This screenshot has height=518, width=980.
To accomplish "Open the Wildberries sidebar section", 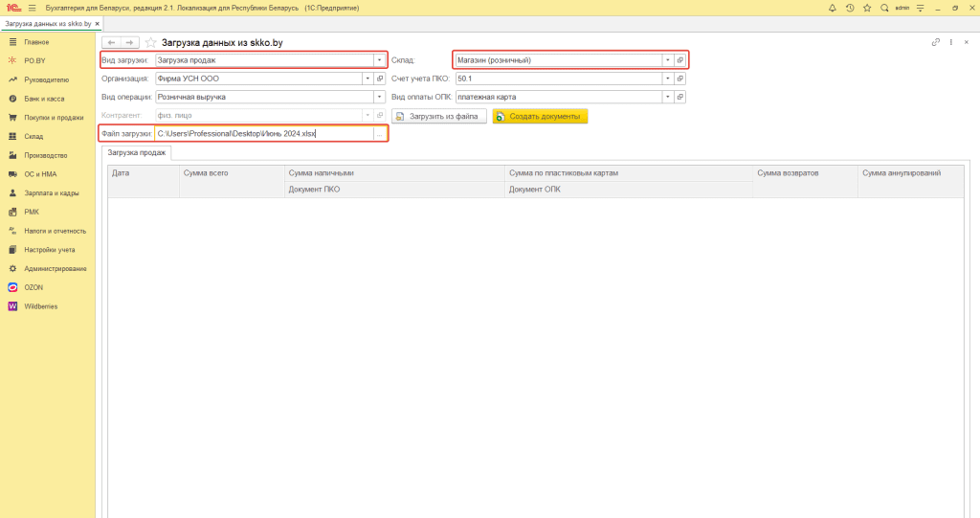I will [x=41, y=306].
